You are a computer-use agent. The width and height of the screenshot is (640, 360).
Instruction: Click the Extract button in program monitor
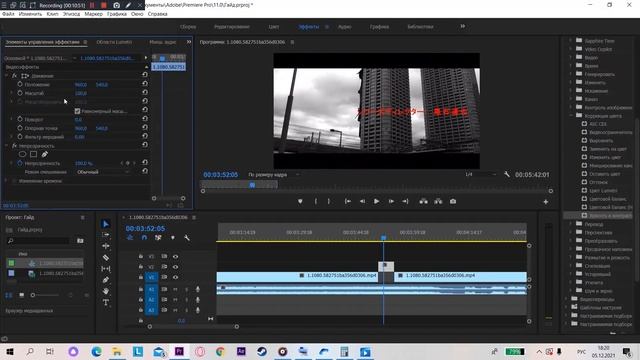point(438,201)
